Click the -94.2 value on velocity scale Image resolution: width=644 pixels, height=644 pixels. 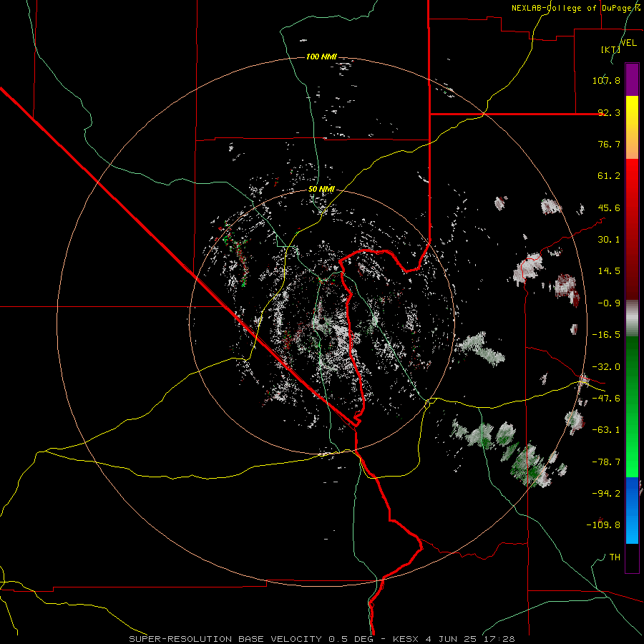pyautogui.click(x=606, y=494)
